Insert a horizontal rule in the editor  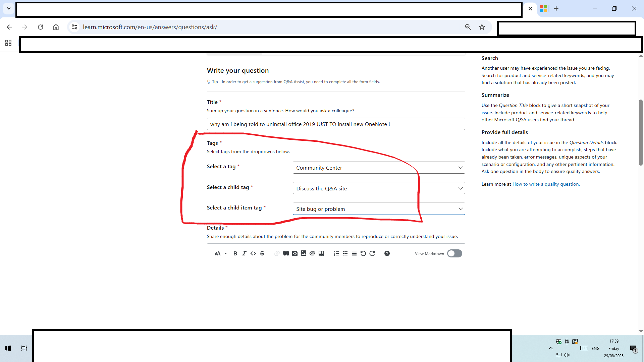[354, 253]
